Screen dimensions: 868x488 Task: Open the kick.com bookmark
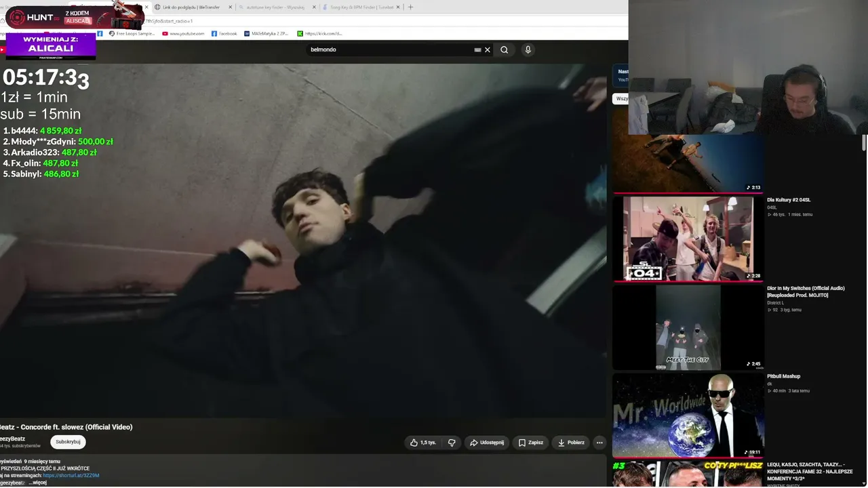click(x=319, y=33)
